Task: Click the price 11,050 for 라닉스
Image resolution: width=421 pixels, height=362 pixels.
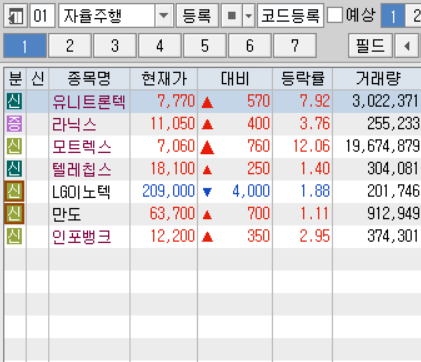Action: 173,124
